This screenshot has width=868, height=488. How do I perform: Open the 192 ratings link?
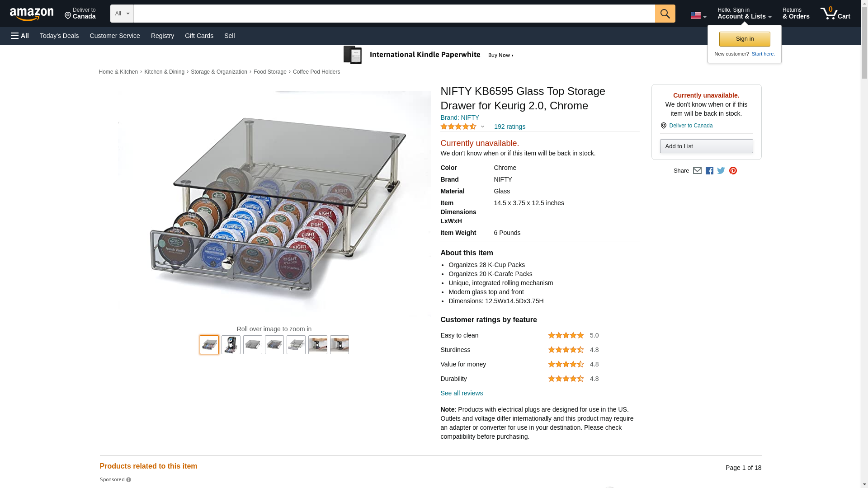509,127
